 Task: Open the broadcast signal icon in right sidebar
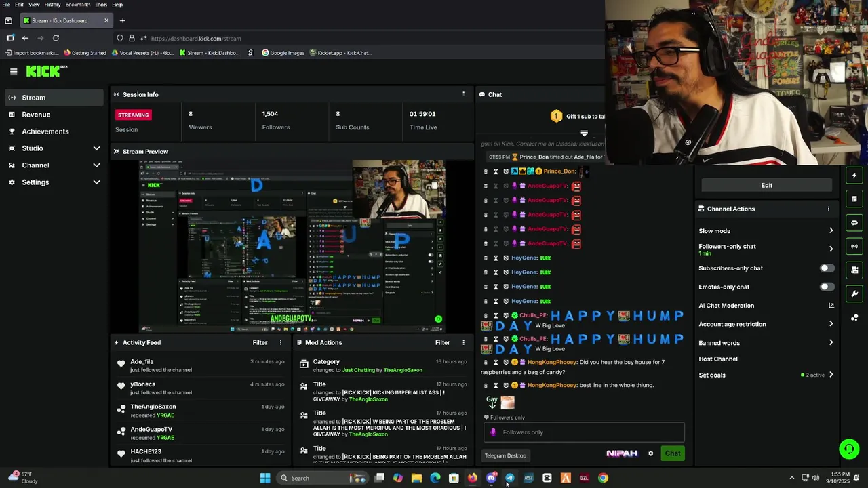pyautogui.click(x=854, y=247)
